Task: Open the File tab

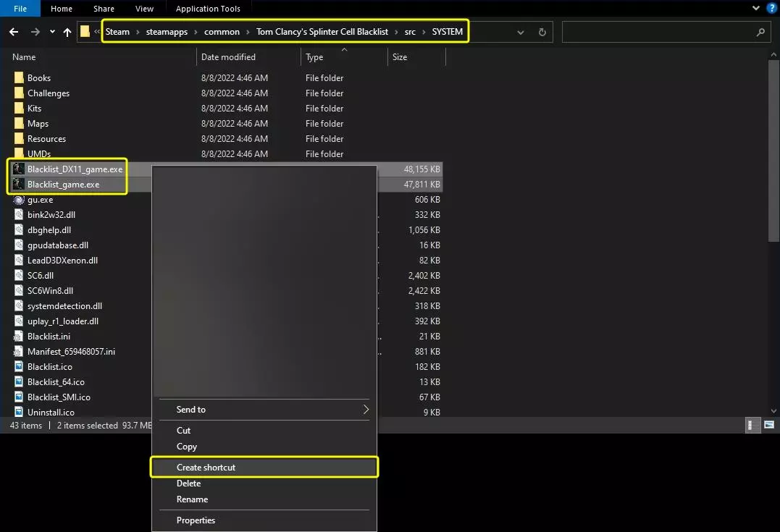Action: click(20, 9)
